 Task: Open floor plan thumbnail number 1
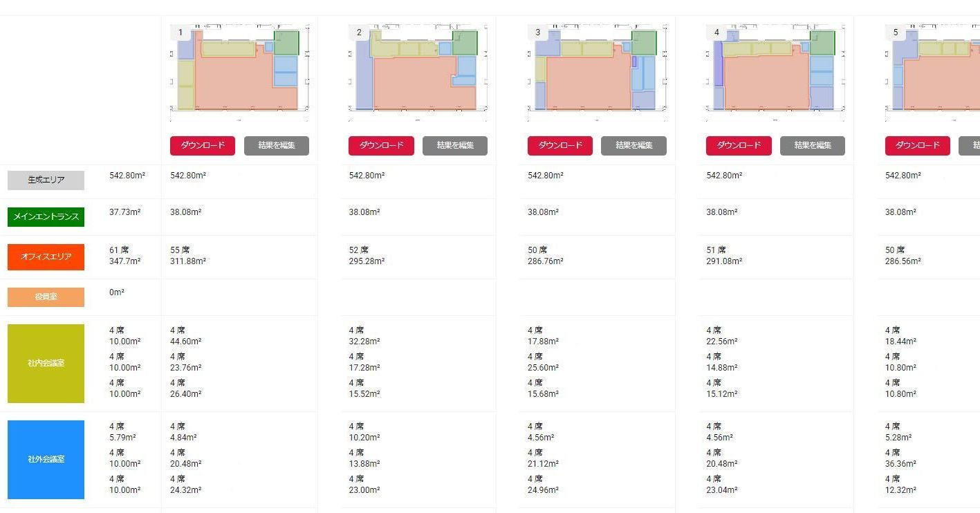point(239,71)
